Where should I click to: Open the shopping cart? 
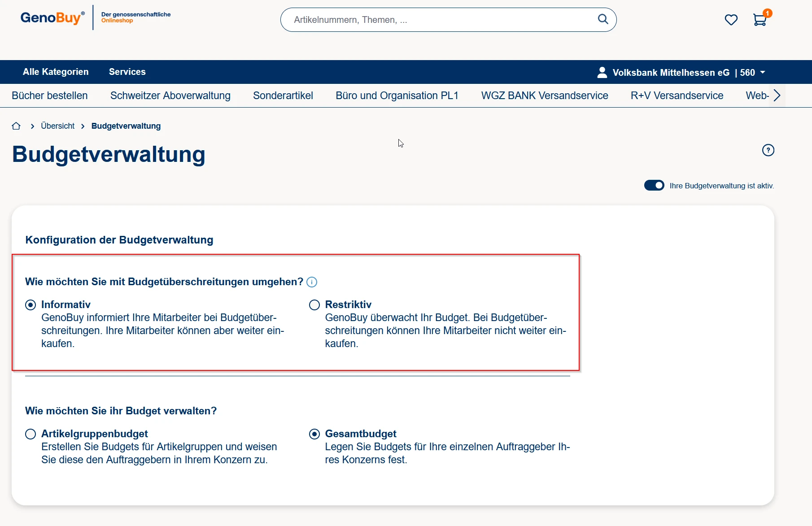coord(760,20)
